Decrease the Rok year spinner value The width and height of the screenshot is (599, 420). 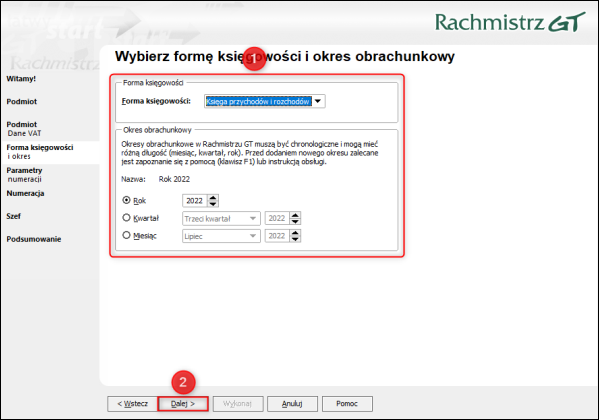point(213,204)
